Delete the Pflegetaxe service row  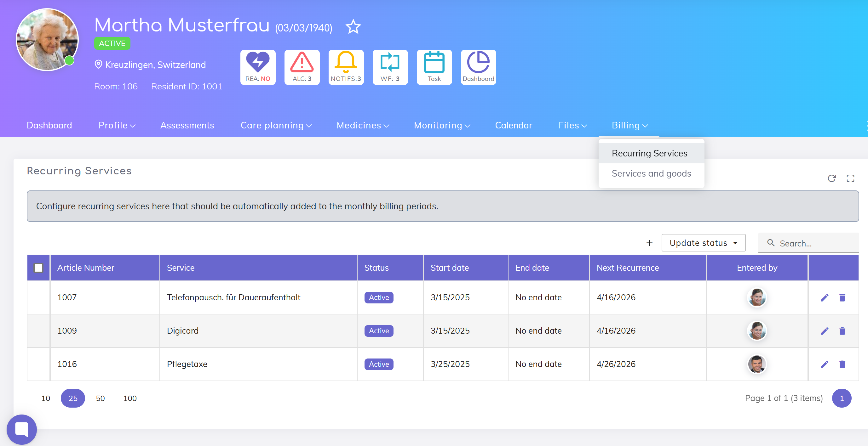click(x=842, y=364)
